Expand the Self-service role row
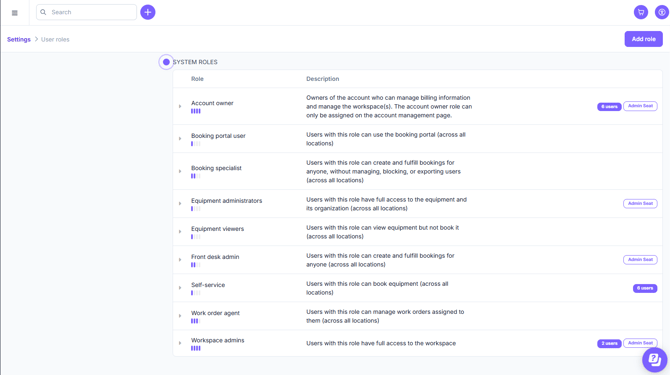 (x=180, y=288)
